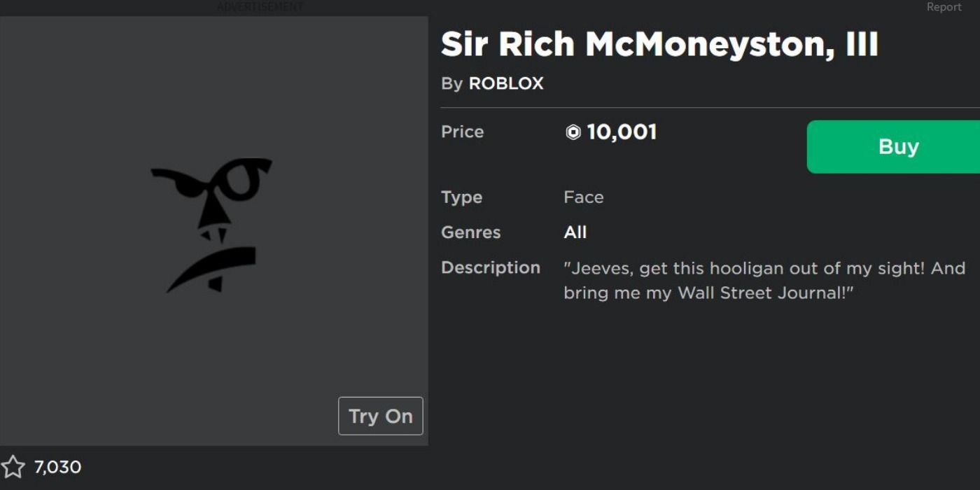This screenshot has height=490, width=980.
Task: Click the Robux currency icon
Action: pyautogui.click(x=573, y=132)
